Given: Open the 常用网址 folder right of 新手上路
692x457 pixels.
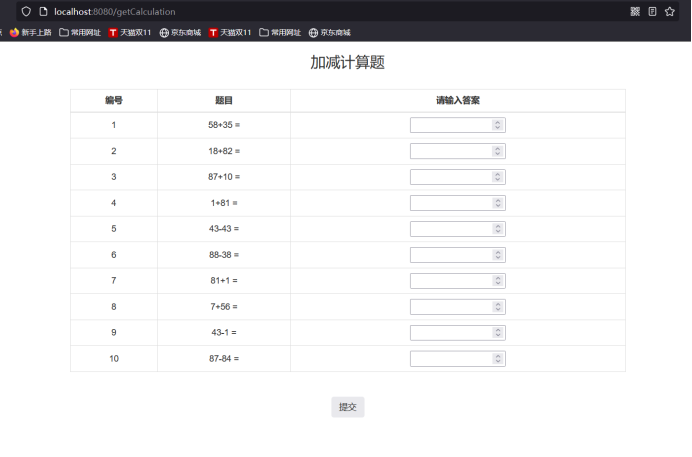Looking at the screenshot, I should pos(80,32).
